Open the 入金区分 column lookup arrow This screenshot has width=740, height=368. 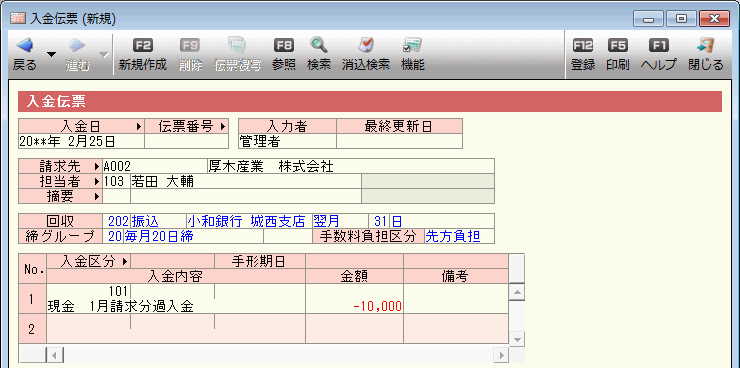(x=125, y=261)
